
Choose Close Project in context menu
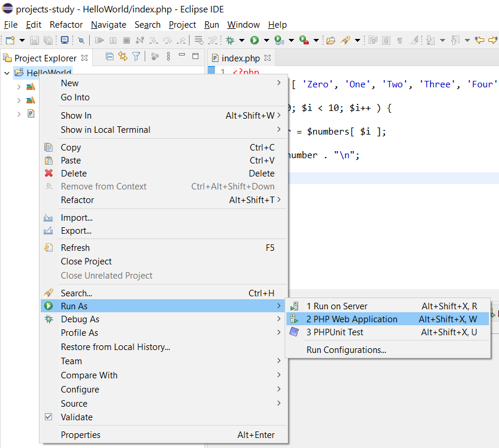point(164,261)
